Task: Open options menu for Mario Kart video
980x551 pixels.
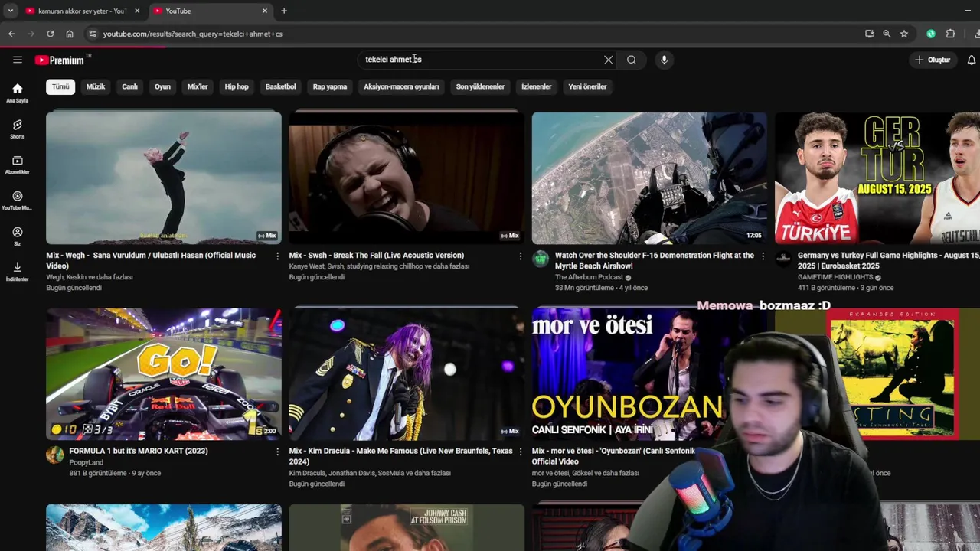Action: click(278, 452)
